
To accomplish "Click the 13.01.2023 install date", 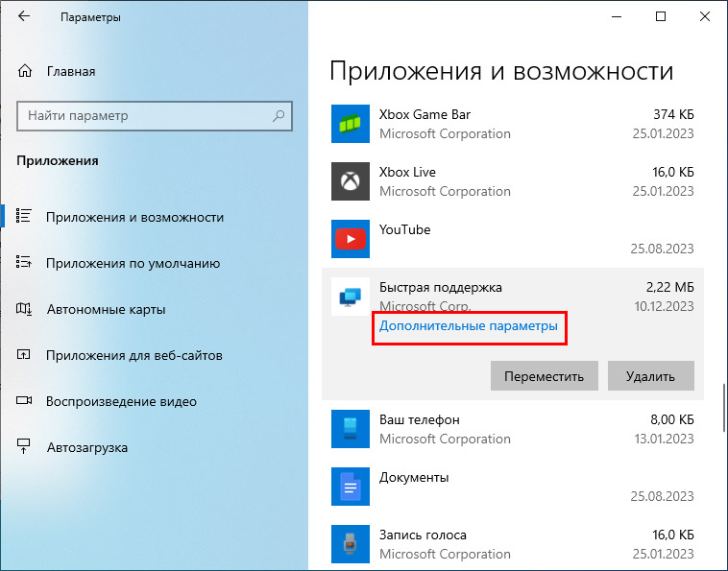I will pyautogui.click(x=664, y=439).
